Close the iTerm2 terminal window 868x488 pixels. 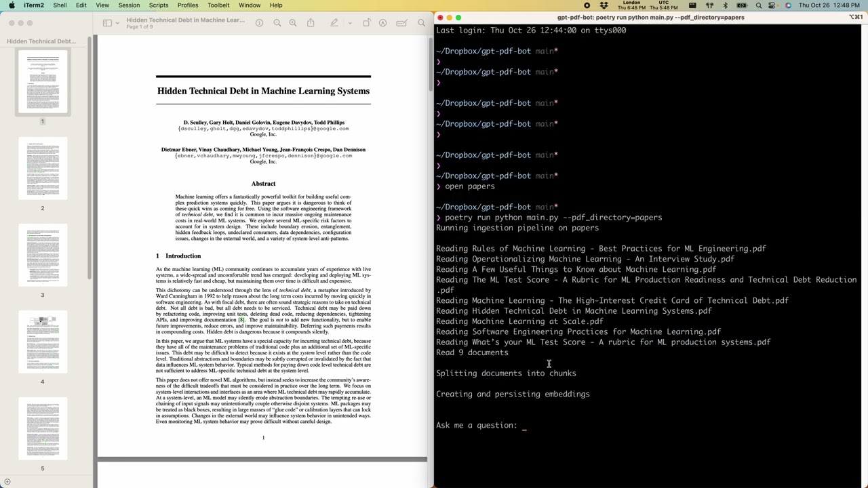(440, 18)
